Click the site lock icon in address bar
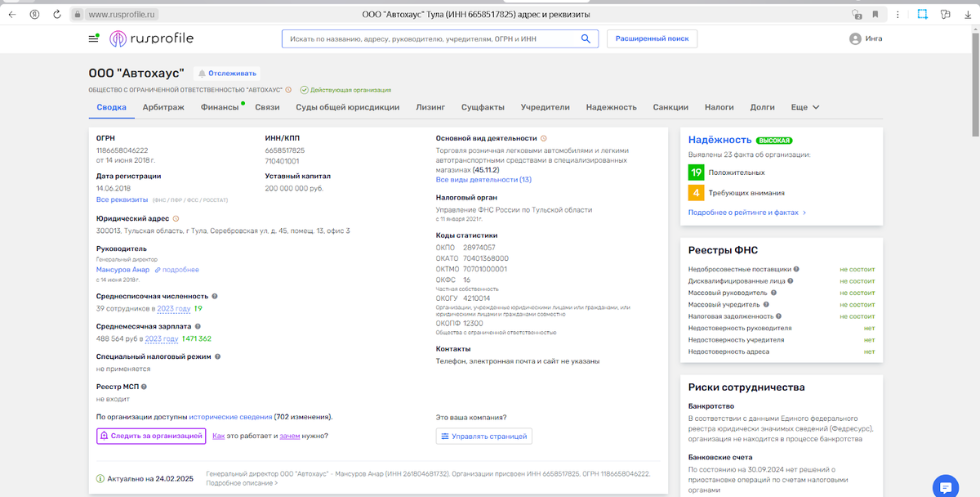The width and height of the screenshot is (980, 497). point(77,15)
